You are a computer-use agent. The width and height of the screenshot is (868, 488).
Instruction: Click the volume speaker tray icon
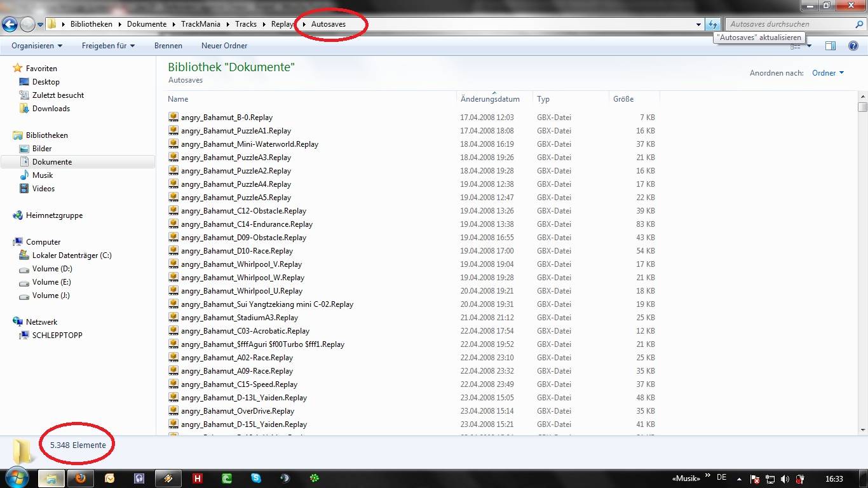[x=785, y=478]
